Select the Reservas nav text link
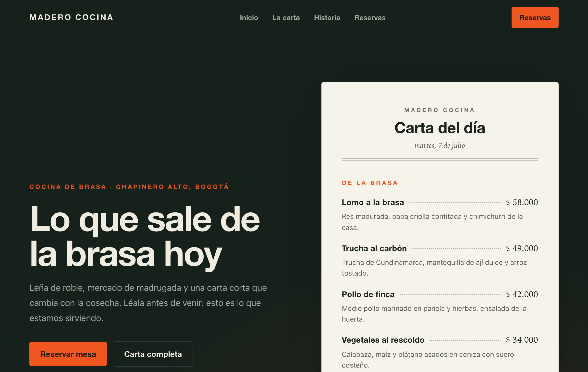 370,18
